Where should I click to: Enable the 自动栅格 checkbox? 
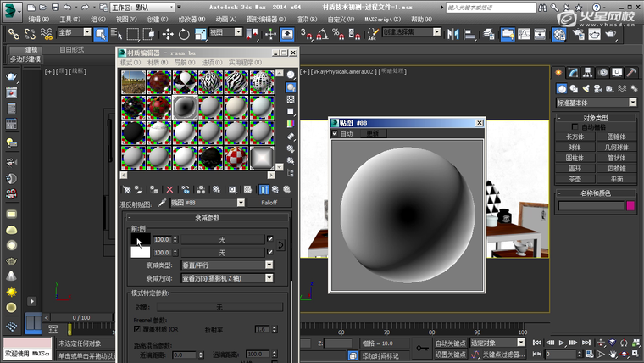pyautogui.click(x=575, y=126)
